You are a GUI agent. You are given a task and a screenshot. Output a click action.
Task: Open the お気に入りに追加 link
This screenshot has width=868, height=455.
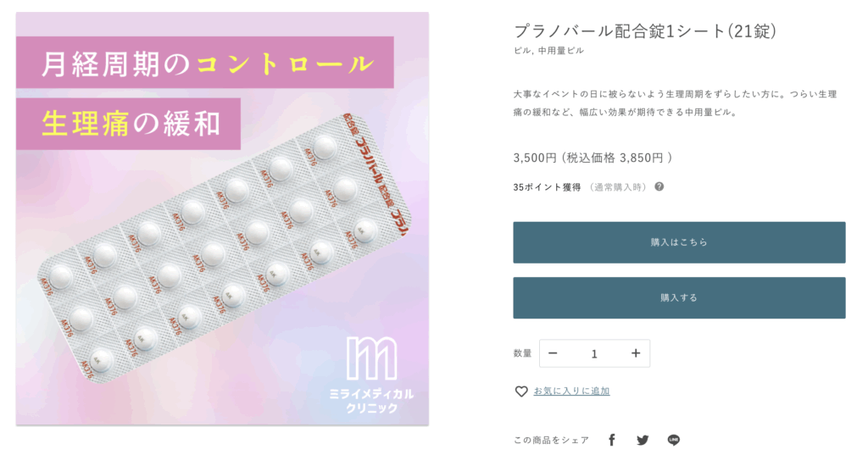[572, 391]
